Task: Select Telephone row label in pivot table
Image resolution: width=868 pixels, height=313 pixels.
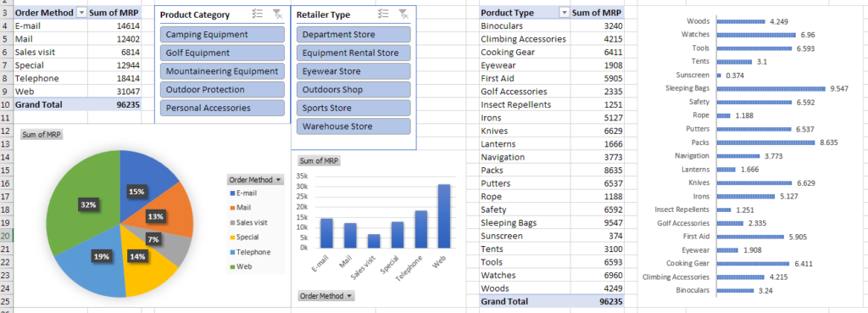Action: [x=50, y=78]
